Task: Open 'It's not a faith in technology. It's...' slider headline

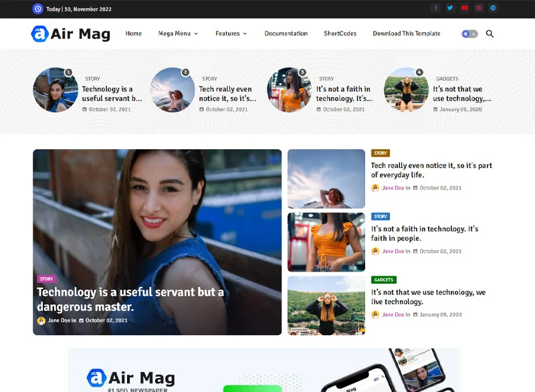Action: pos(344,94)
